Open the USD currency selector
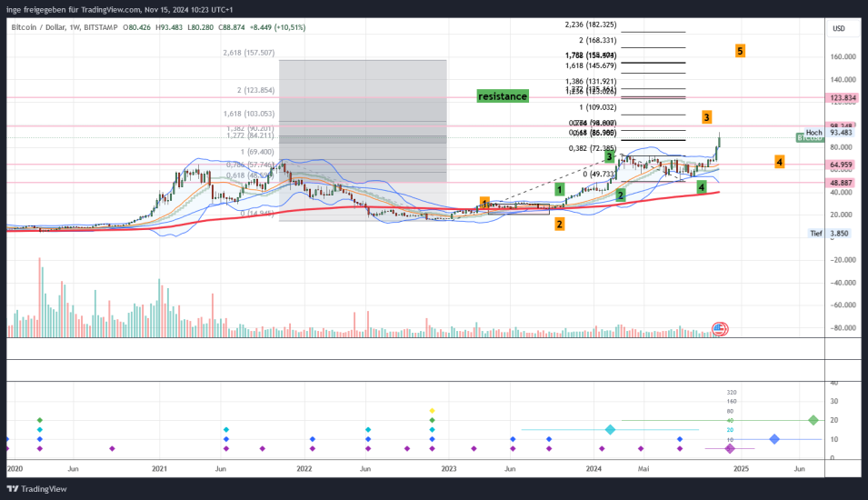Image resolution: width=868 pixels, height=500 pixels. click(838, 28)
